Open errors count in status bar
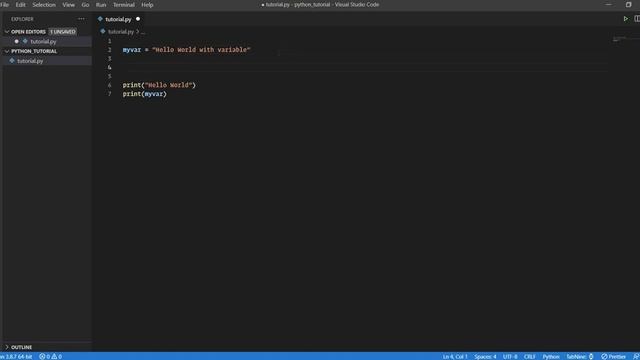Viewport: 640px width, 360px height. click(44, 356)
